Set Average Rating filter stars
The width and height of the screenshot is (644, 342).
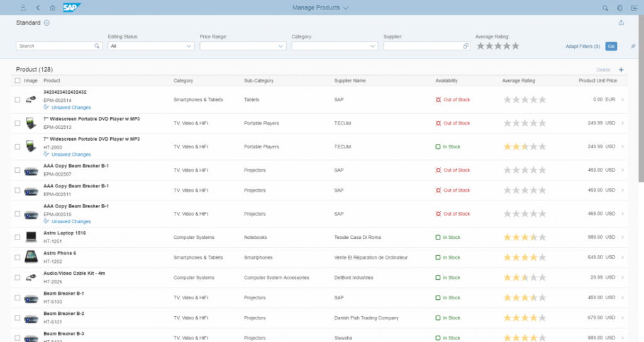(x=498, y=46)
